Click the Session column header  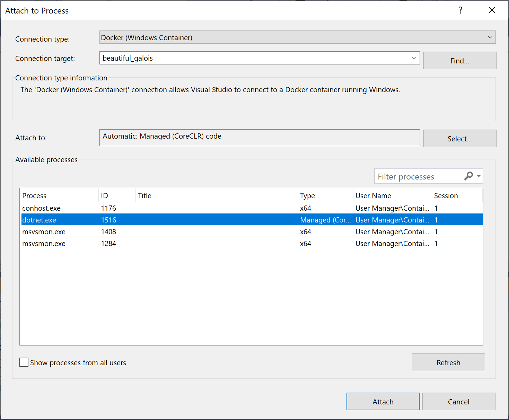446,195
